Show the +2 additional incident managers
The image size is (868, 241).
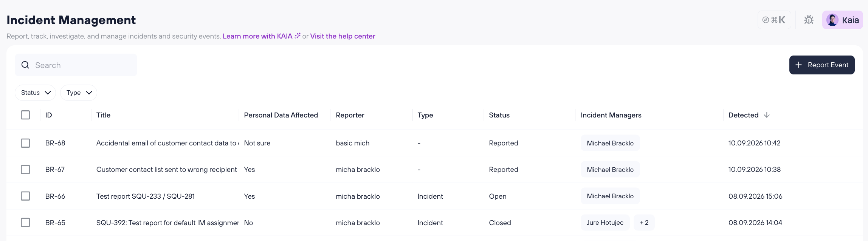[x=644, y=222]
